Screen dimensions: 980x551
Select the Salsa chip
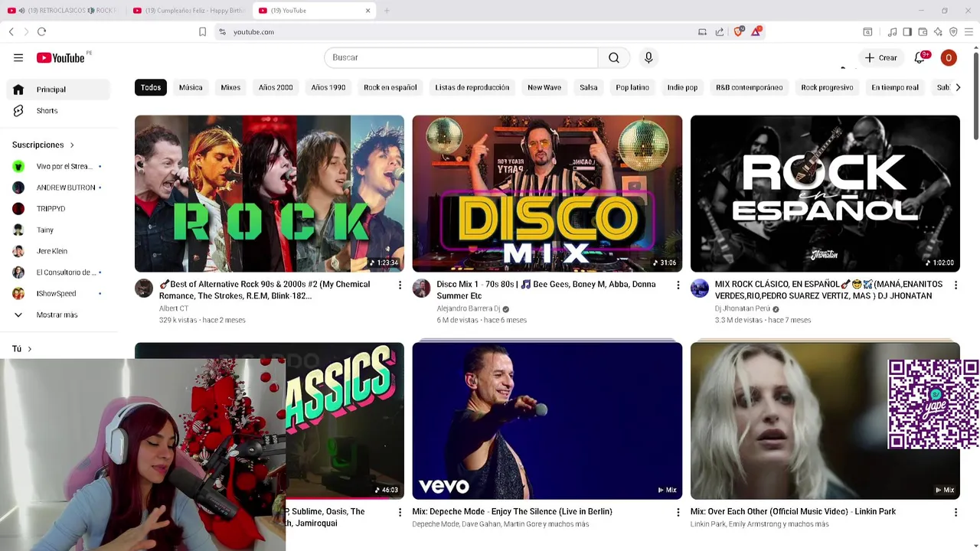[589, 87]
